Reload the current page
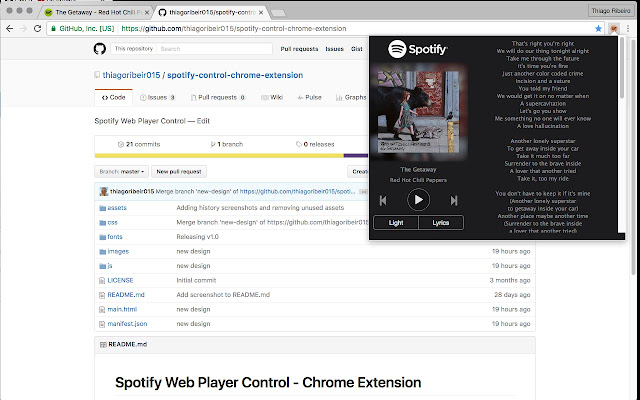640x400 pixels. [x=37, y=29]
